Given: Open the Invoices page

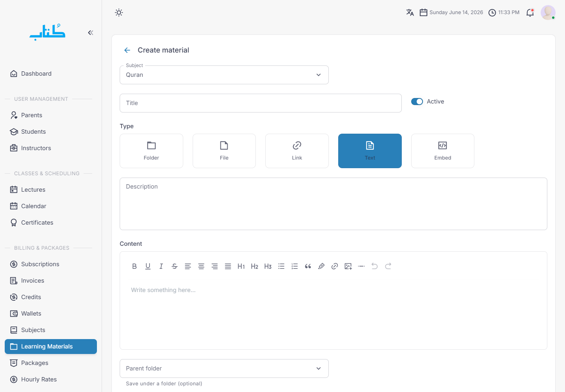Looking at the screenshot, I should [51, 281].
